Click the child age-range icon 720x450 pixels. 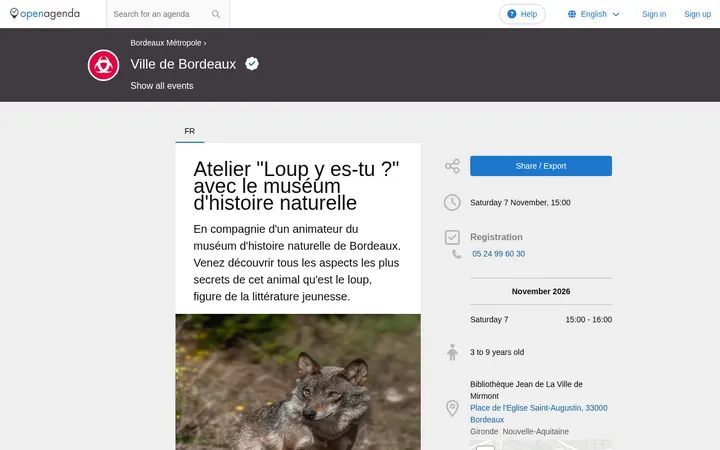[x=452, y=352]
